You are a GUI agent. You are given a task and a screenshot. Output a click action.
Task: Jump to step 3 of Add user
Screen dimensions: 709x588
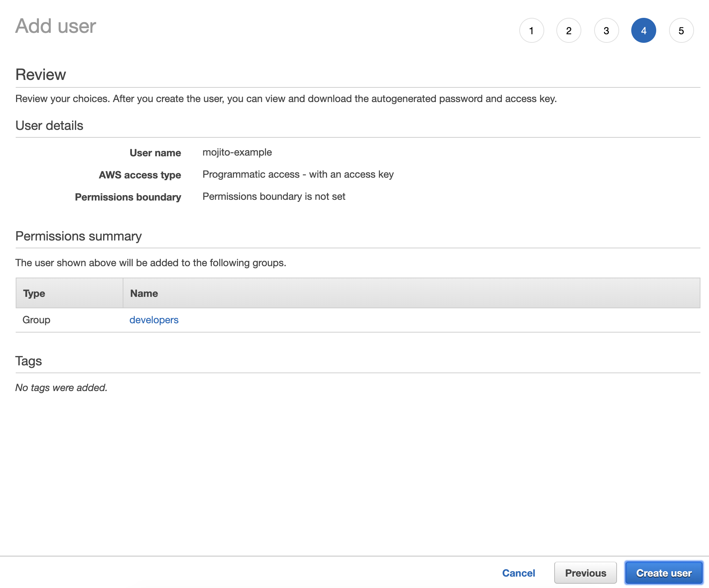click(x=606, y=30)
